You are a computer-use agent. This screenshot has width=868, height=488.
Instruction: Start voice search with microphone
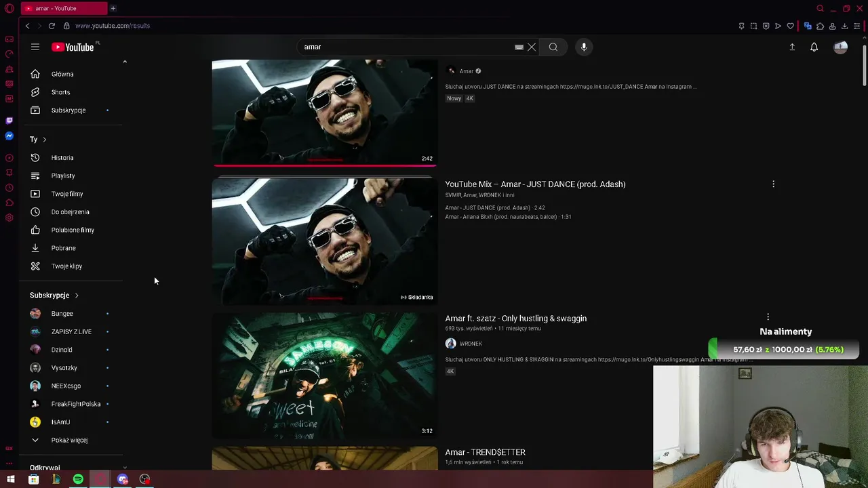(584, 47)
